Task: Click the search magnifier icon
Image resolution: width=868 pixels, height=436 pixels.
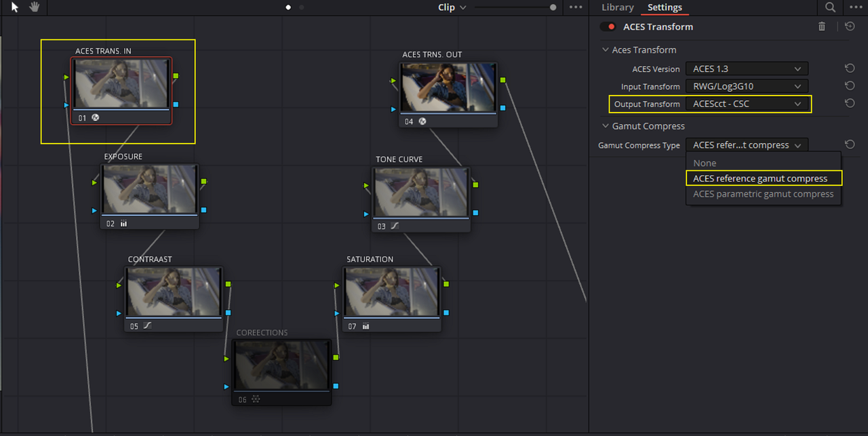Action: point(831,7)
